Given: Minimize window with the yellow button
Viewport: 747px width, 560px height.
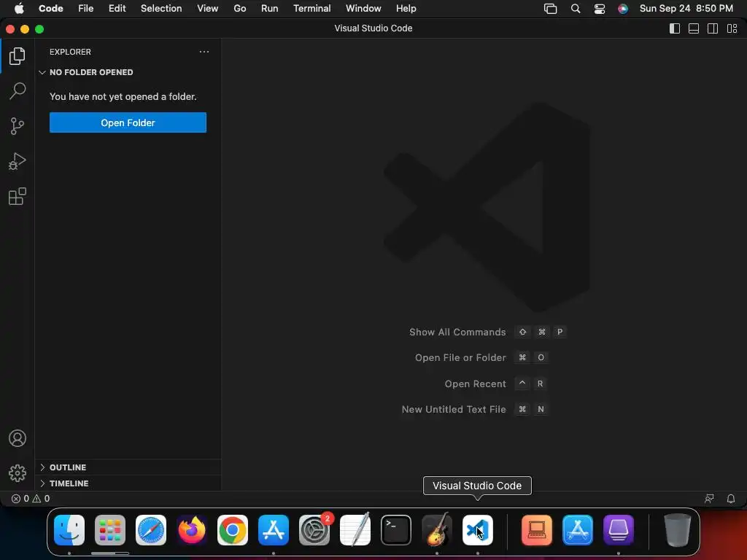Looking at the screenshot, I should tap(25, 29).
